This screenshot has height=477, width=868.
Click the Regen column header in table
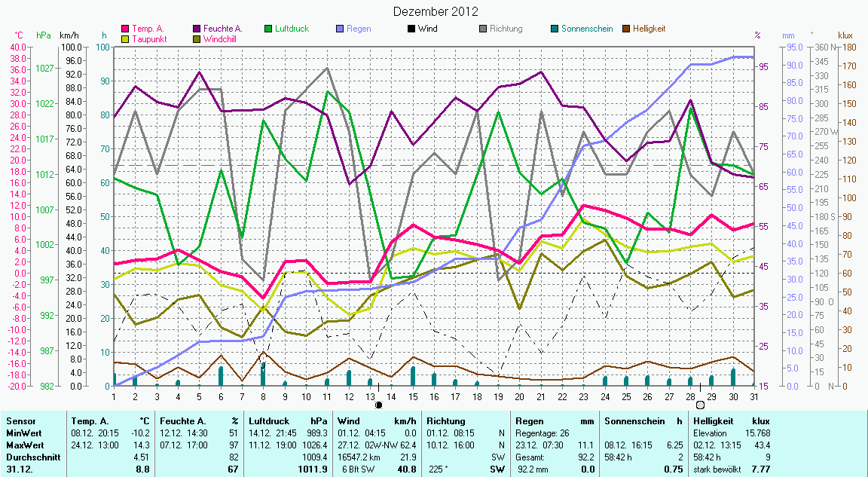click(527, 421)
